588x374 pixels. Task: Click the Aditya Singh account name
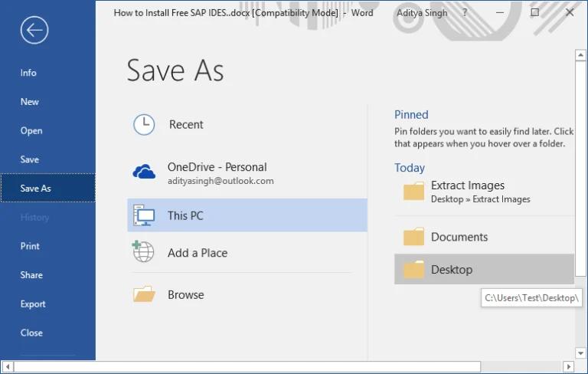(423, 13)
